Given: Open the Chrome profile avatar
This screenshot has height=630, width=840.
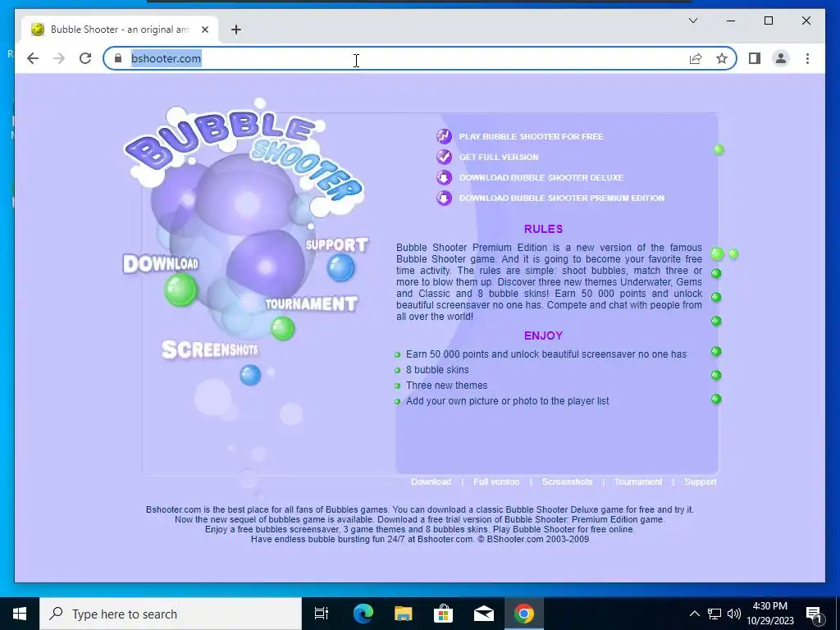Looking at the screenshot, I should 781,58.
